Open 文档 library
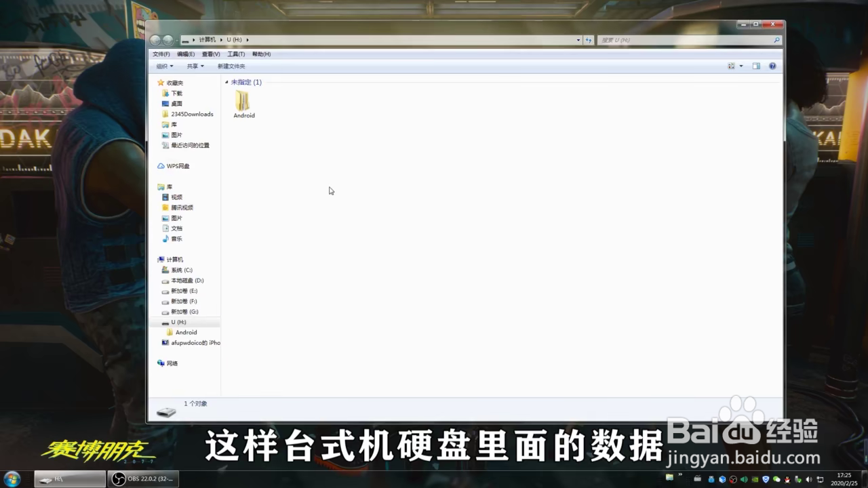Screen dimensions: 868x488 tap(172, 228)
